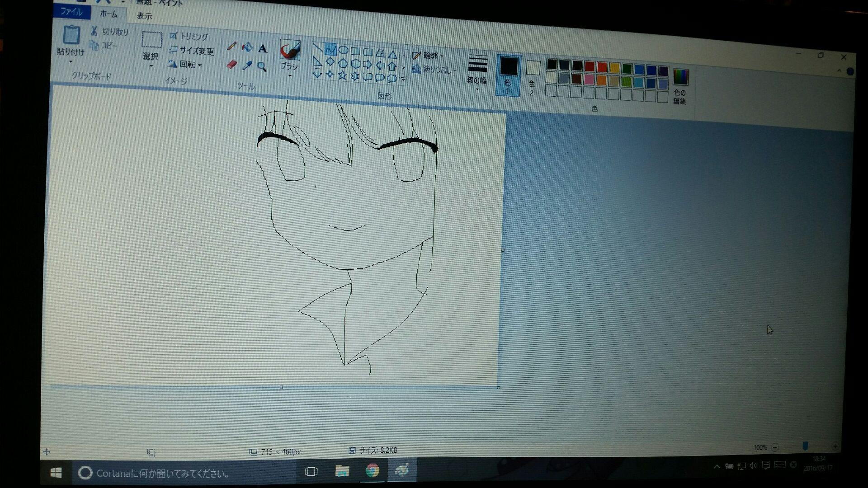Viewport: 868px width, 488px height.
Task: Select the Pencil tool
Action: pyautogui.click(x=231, y=46)
